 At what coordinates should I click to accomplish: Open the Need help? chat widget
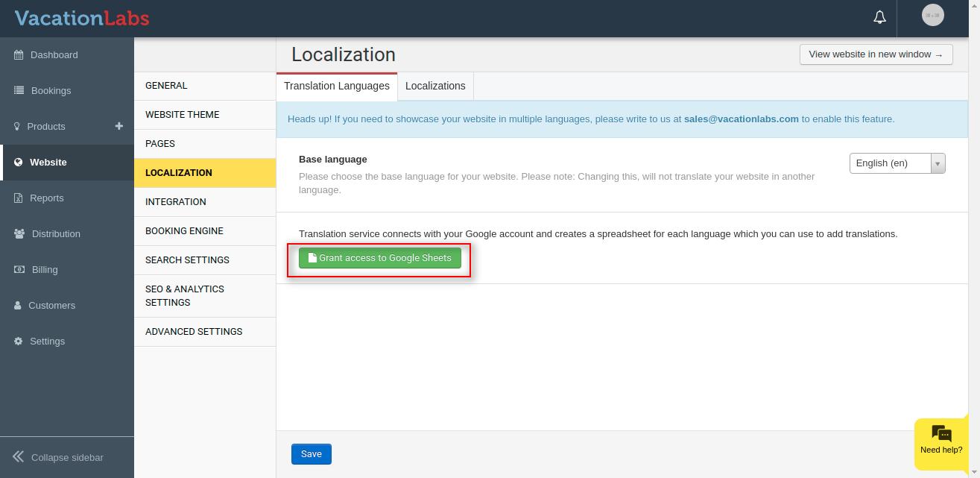941,440
